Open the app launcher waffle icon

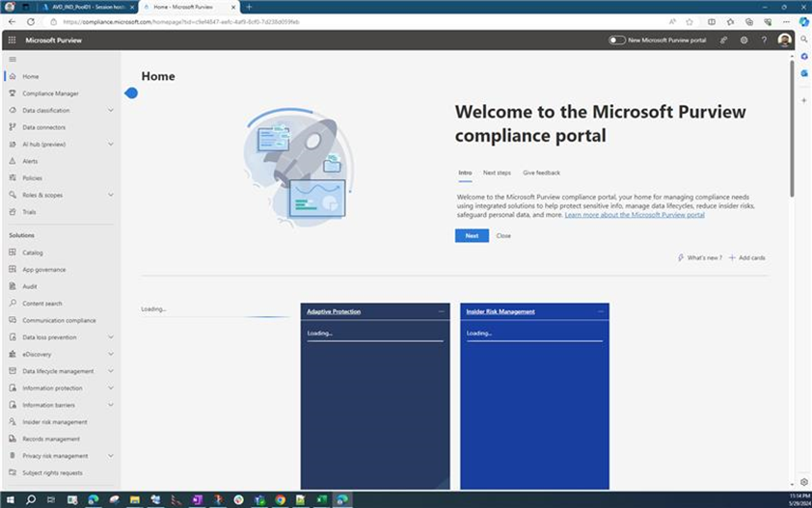click(x=12, y=40)
